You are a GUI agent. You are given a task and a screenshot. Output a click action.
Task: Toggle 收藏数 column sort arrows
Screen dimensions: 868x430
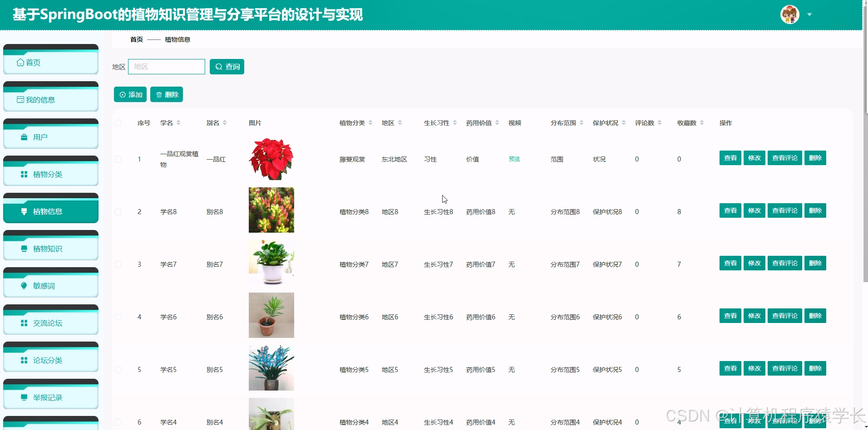(702, 122)
